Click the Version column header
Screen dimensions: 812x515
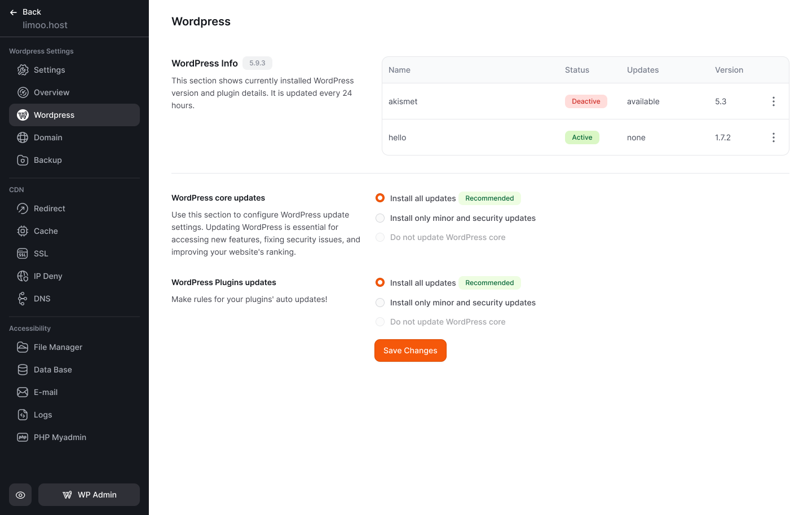click(729, 70)
